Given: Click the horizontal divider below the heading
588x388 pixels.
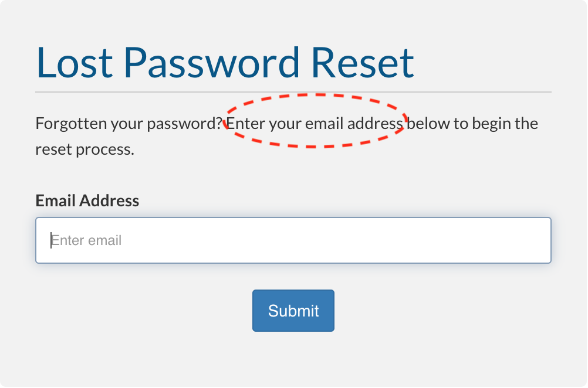Looking at the screenshot, I should click(x=293, y=91).
